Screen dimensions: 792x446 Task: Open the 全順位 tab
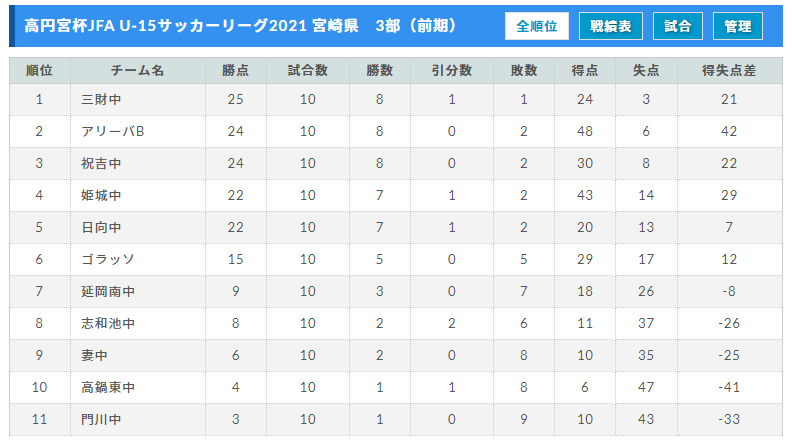point(536,26)
